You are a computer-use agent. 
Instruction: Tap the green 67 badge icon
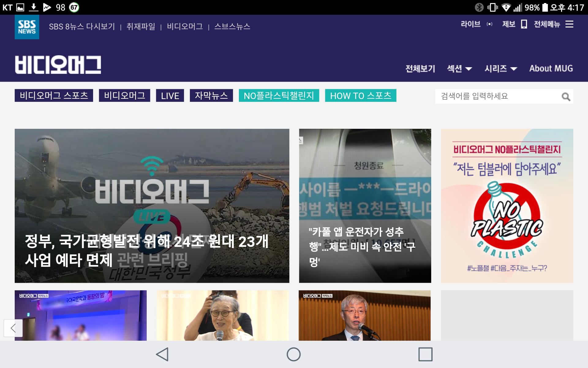[74, 7]
